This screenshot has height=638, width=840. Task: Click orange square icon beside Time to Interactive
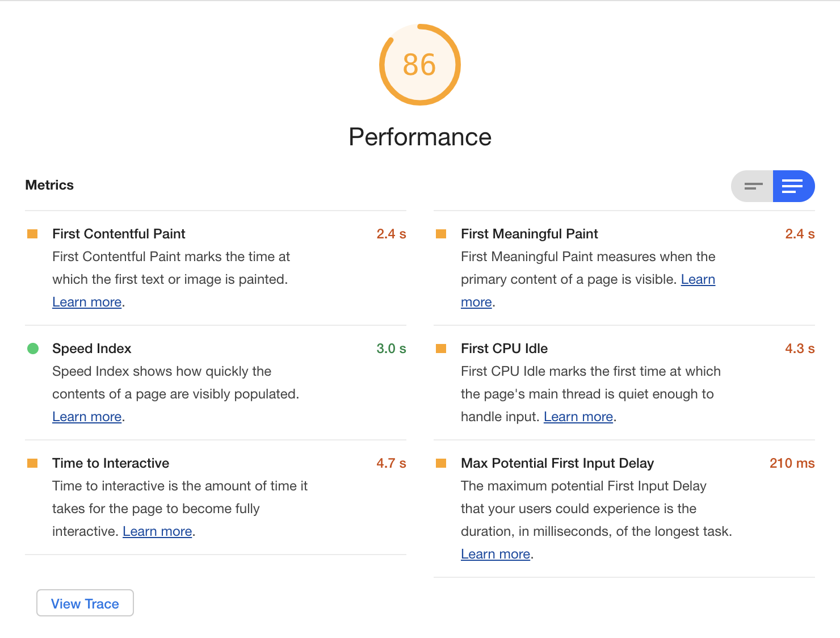pyautogui.click(x=32, y=463)
